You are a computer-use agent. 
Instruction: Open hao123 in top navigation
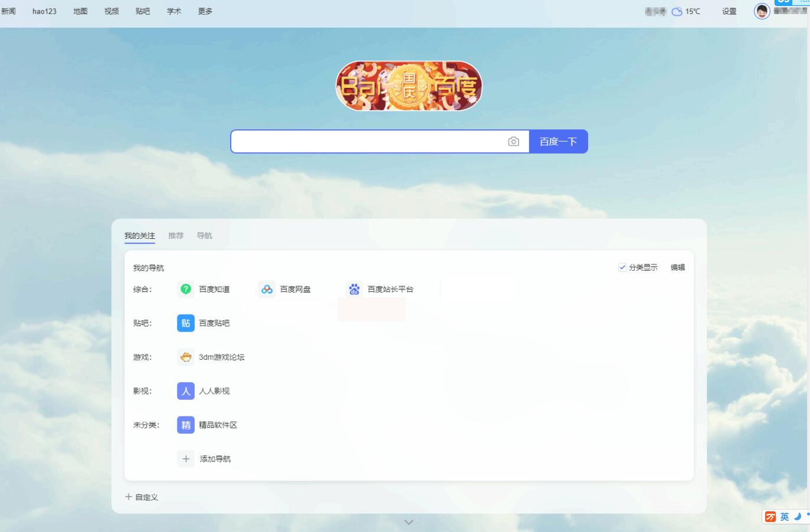(x=44, y=11)
